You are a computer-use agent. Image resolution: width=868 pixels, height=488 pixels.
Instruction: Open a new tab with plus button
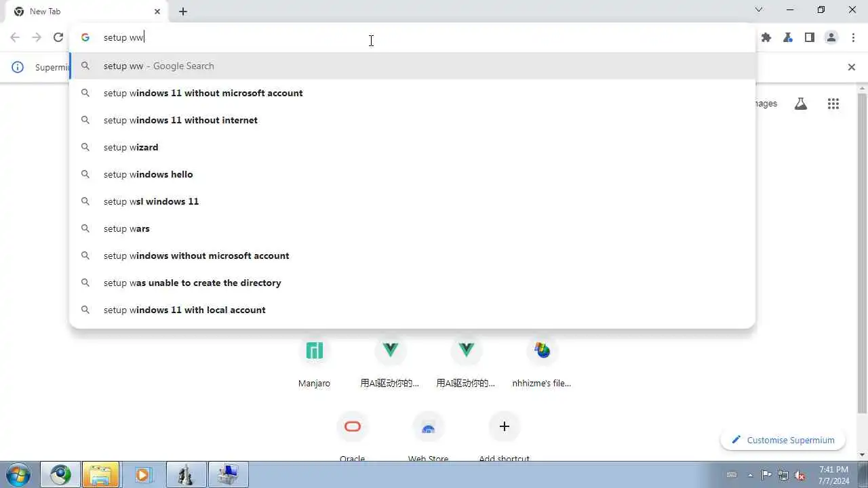pos(183,12)
